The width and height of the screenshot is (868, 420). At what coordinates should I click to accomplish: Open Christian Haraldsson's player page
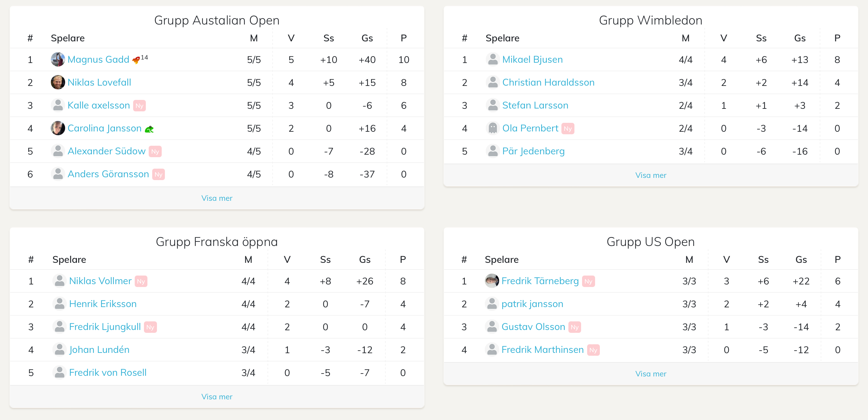point(548,82)
